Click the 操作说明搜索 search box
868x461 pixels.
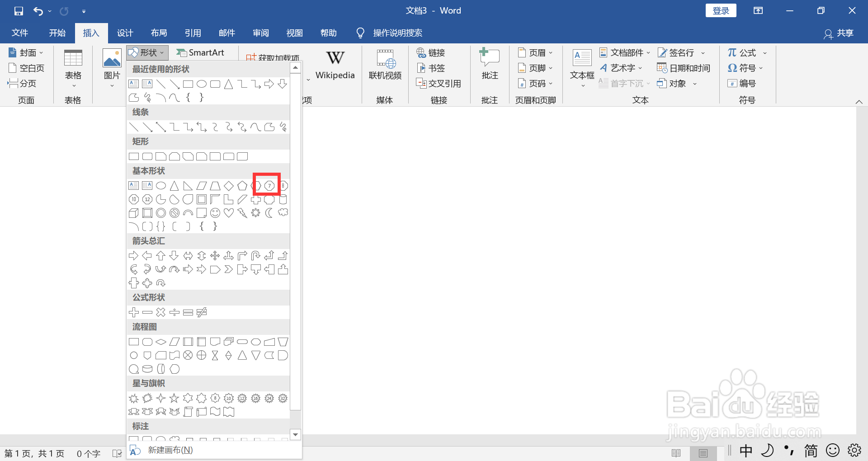[x=390, y=33]
